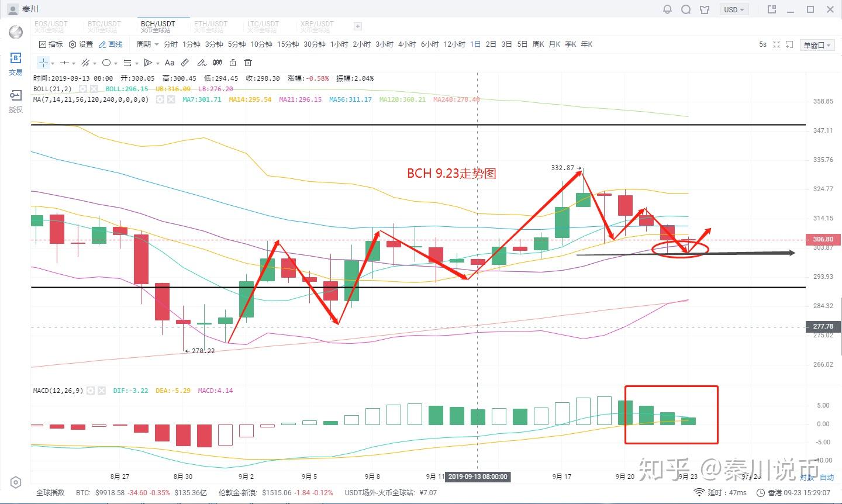Select the crosshair cursor tool

point(43,63)
